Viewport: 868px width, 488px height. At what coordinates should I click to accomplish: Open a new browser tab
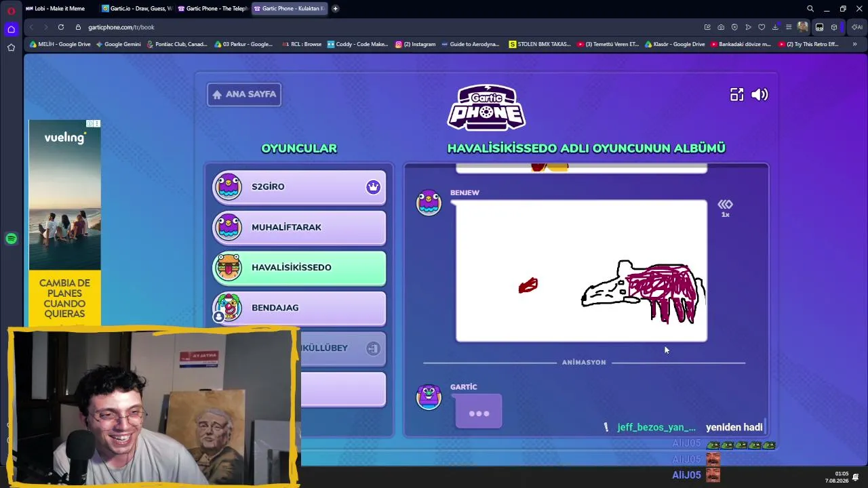click(x=335, y=8)
